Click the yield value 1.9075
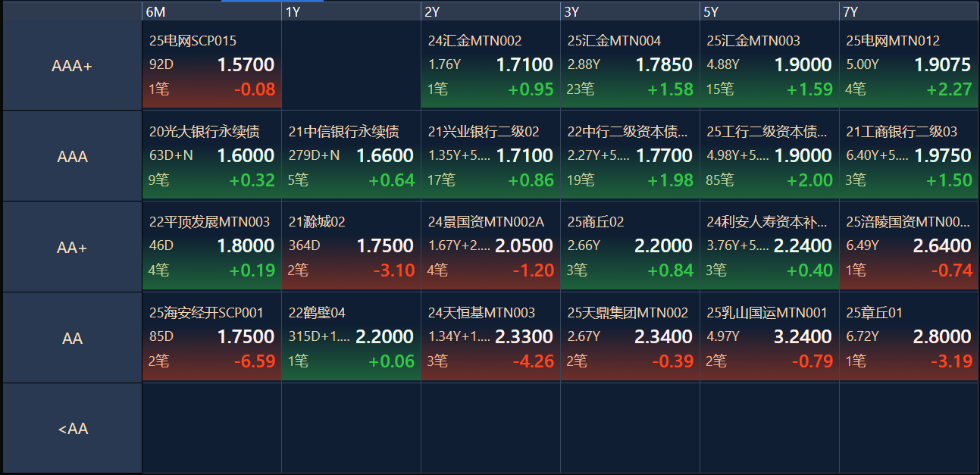Screen dimensions: 980x475 [943, 65]
